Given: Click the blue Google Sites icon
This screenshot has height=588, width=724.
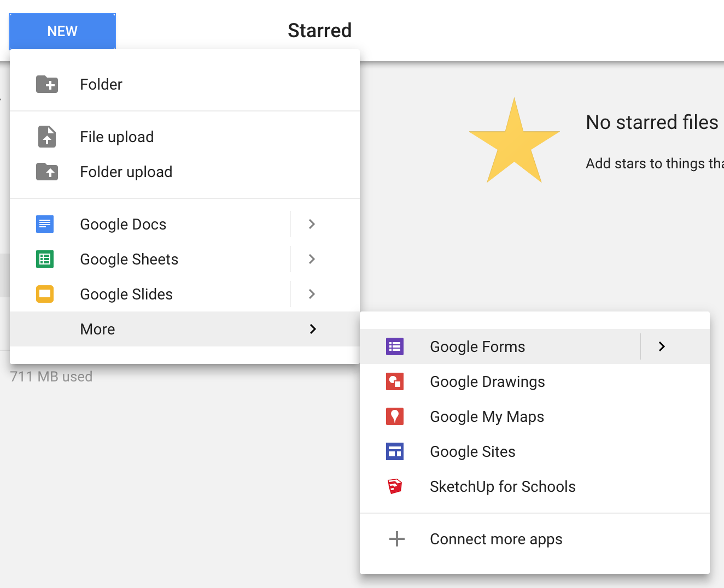Looking at the screenshot, I should 395,451.
